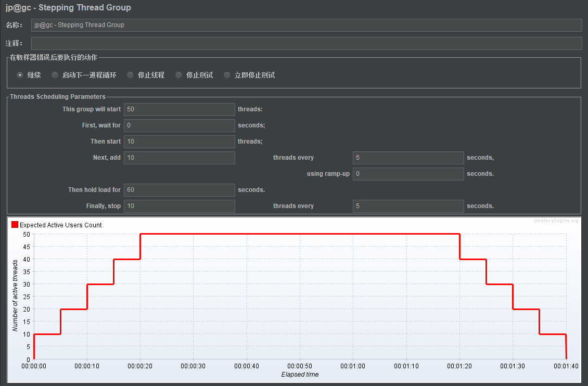
Task: Click the red Expected Active Users legend swatch
Action: point(15,225)
